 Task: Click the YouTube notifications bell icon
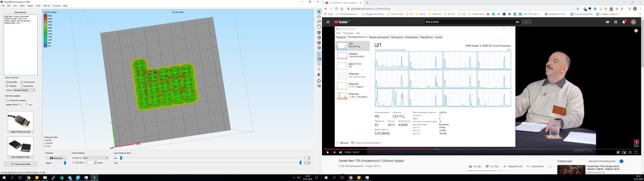(624, 22)
